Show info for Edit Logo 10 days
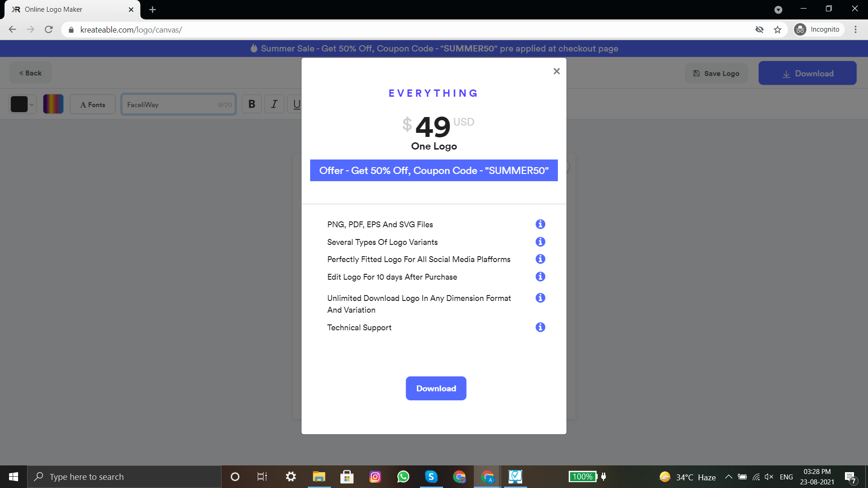Viewport: 868px width, 488px height. (x=540, y=277)
